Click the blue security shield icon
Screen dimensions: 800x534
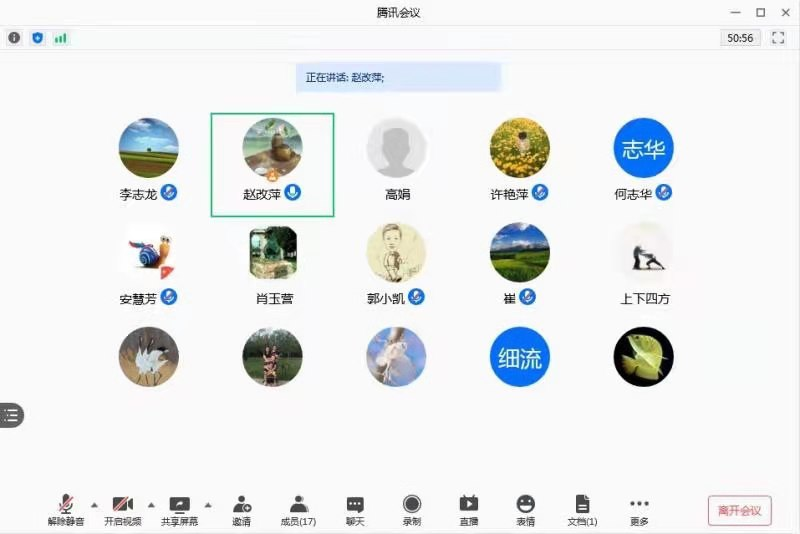click(38, 38)
